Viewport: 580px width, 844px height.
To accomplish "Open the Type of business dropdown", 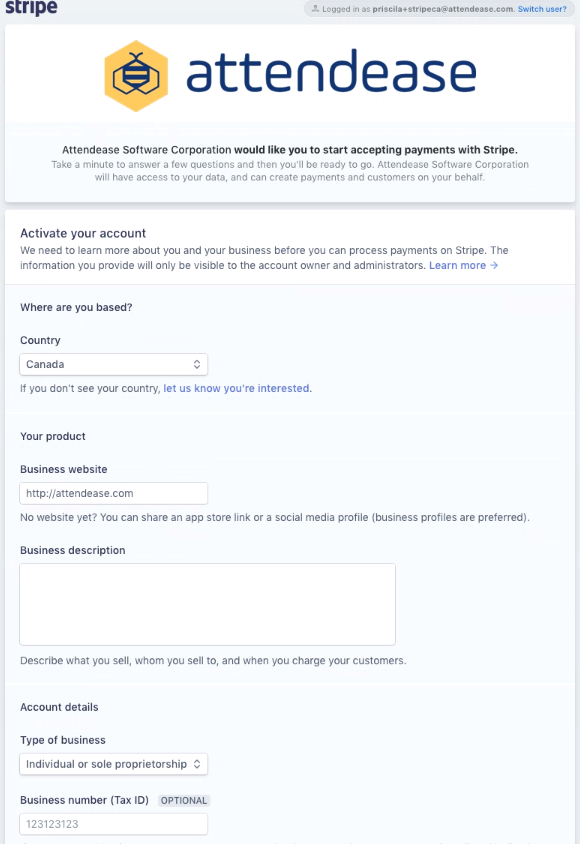I will pos(113,764).
